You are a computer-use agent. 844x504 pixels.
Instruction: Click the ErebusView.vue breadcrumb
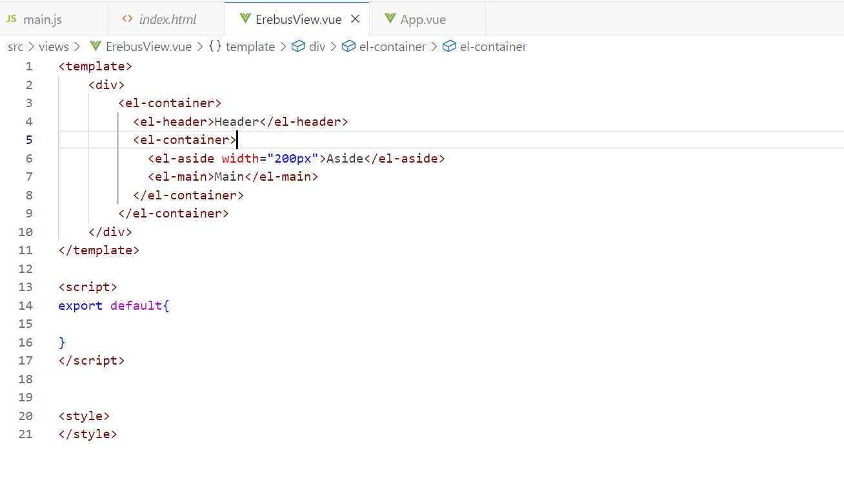click(148, 47)
